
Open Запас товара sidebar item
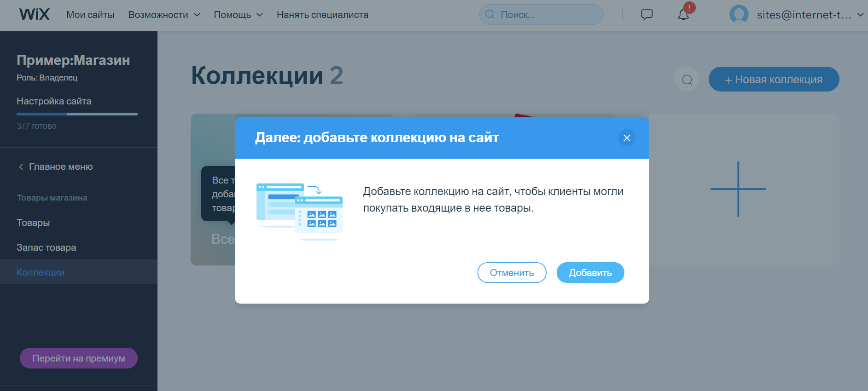47,247
